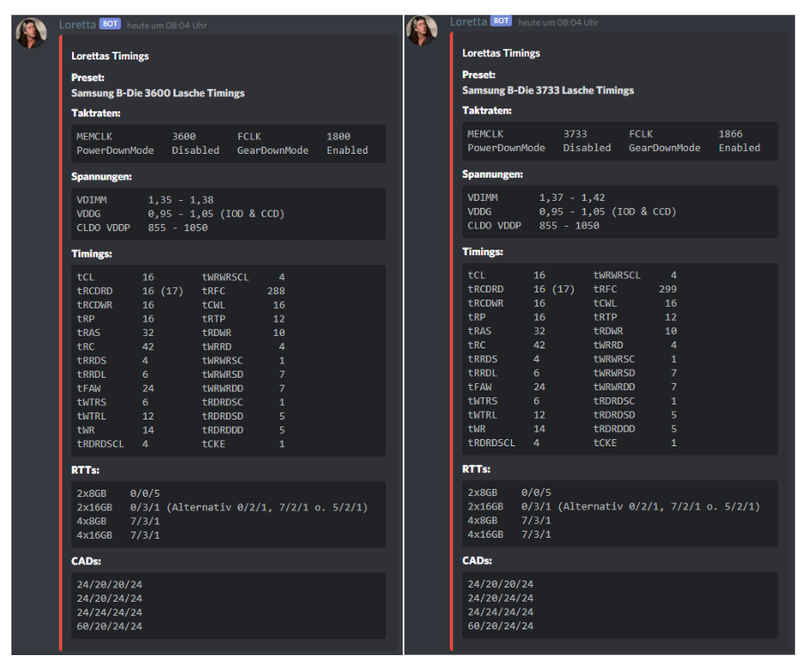The height and width of the screenshot is (672, 809).
Task: Click the VDIMM range '1,35 - 1,38'
Action: tap(180, 200)
